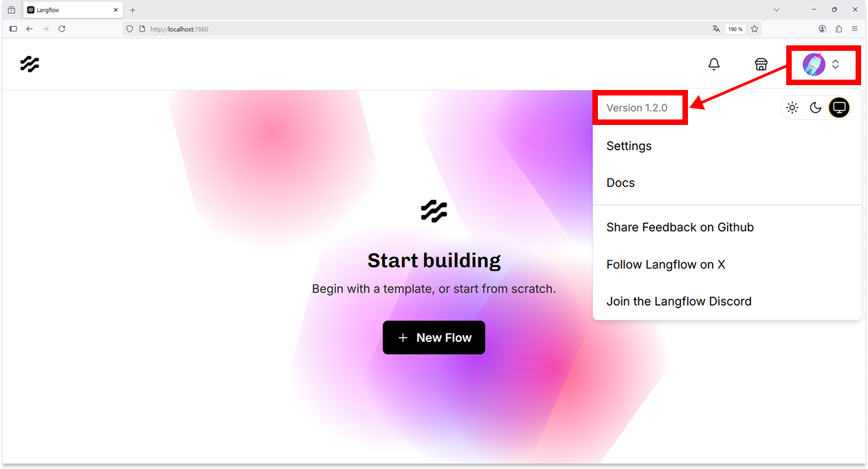Open the browser account icon
The image size is (868, 469).
[823, 29]
